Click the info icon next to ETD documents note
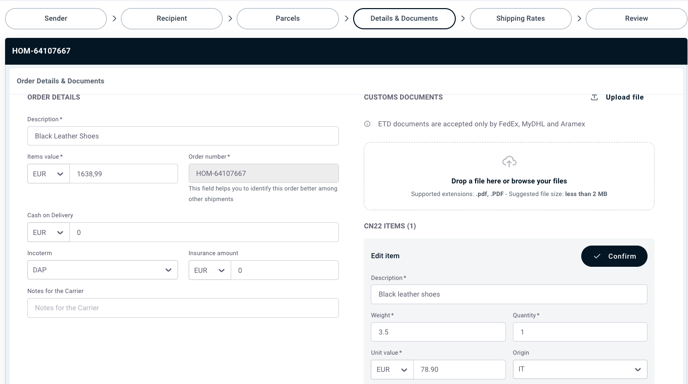The width and height of the screenshot is (688, 384). coord(367,124)
